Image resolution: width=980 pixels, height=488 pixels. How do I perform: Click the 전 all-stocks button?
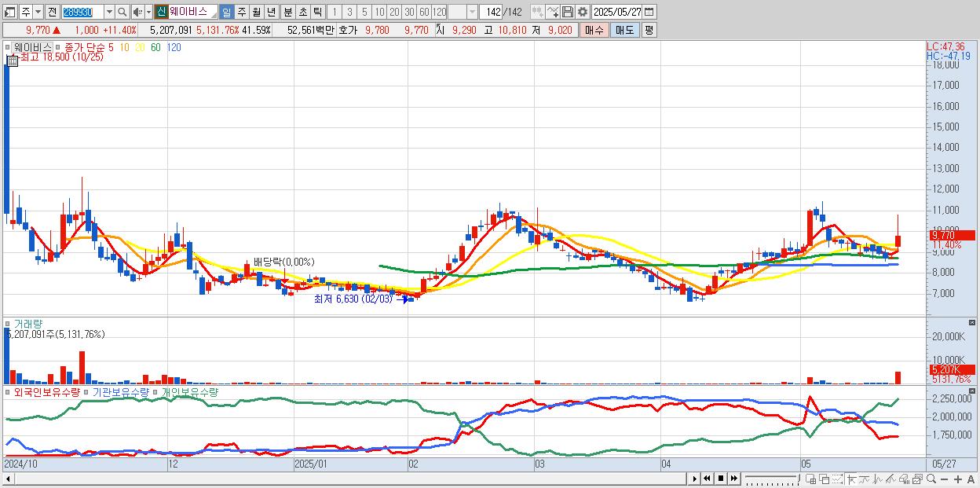pos(53,12)
